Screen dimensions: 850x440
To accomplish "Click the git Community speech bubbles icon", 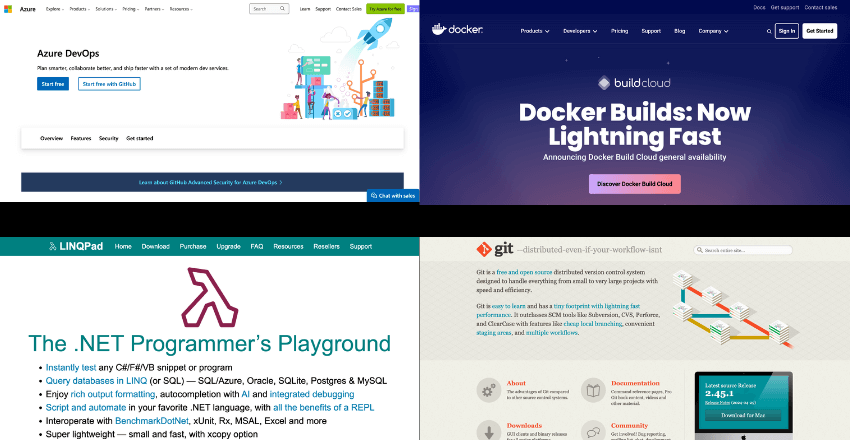I will (x=593, y=432).
